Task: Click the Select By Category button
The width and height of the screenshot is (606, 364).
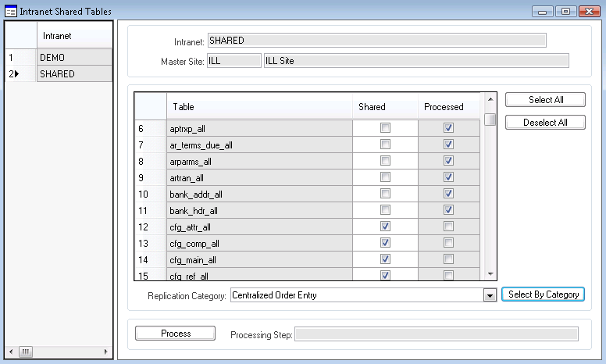Action: click(x=543, y=294)
